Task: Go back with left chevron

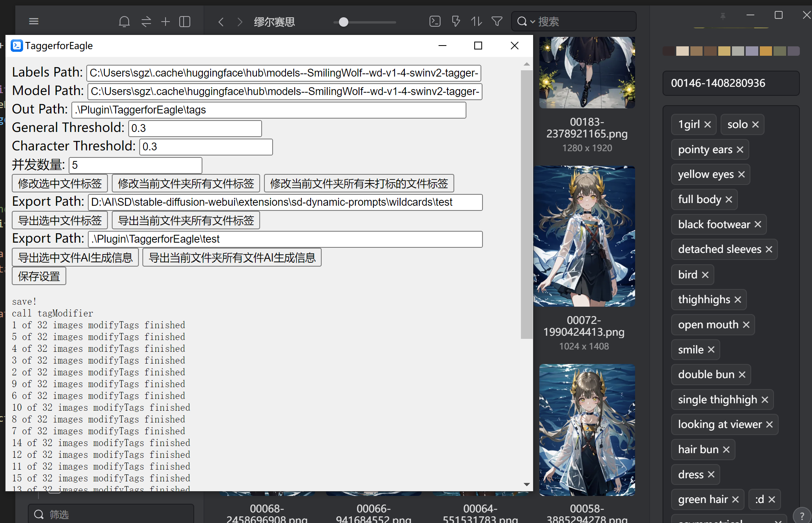Action: point(221,22)
